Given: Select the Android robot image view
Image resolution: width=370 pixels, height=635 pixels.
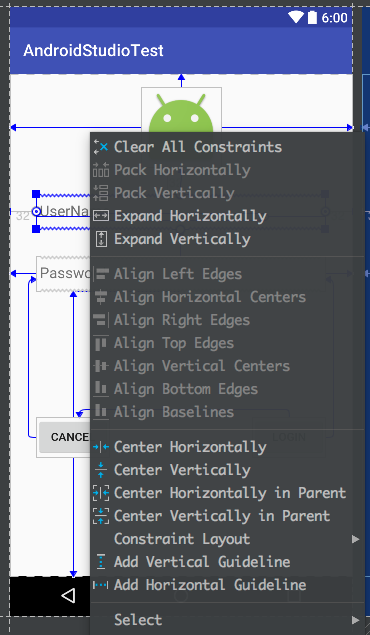Looking at the screenshot, I should pos(181,110).
